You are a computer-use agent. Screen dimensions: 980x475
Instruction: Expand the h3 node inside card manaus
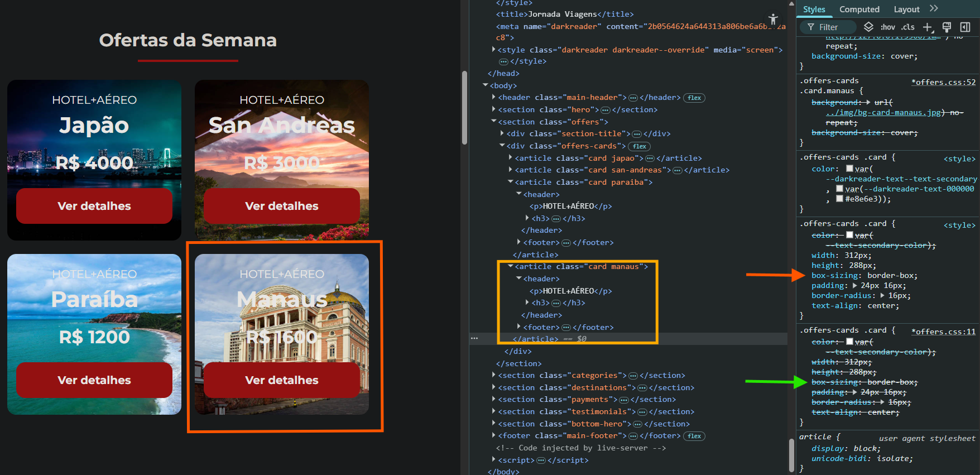click(527, 303)
